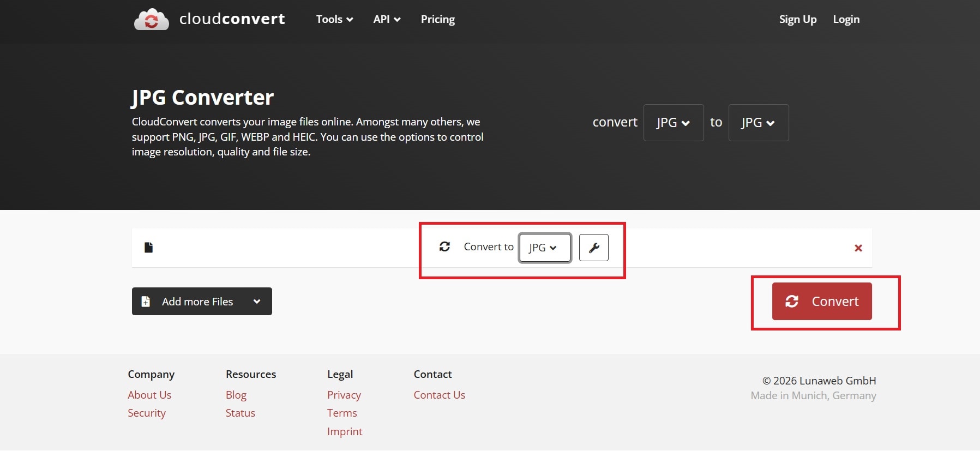Click the Sign Up link
This screenshot has height=457, width=980.
pos(798,19)
